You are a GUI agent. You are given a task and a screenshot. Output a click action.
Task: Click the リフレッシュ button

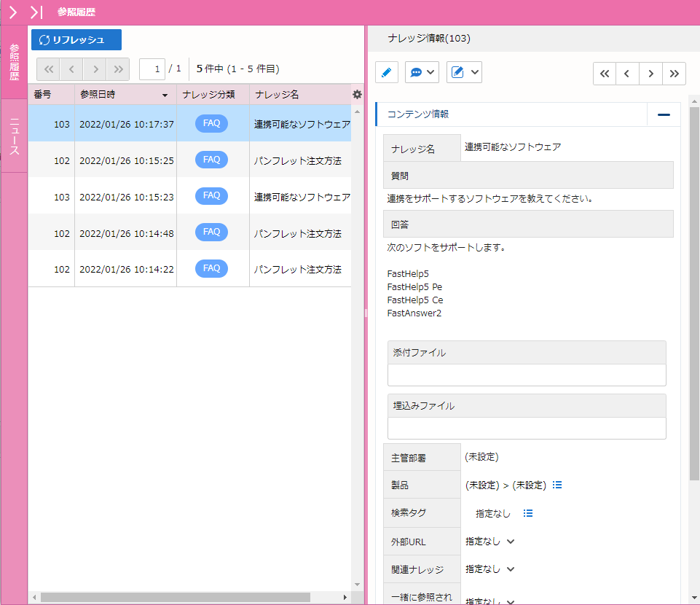coord(76,40)
